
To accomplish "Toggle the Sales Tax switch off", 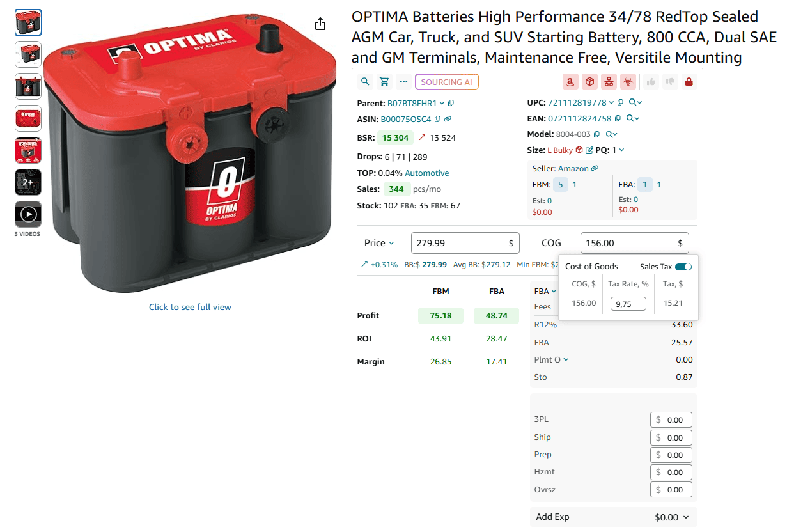I will click(683, 267).
